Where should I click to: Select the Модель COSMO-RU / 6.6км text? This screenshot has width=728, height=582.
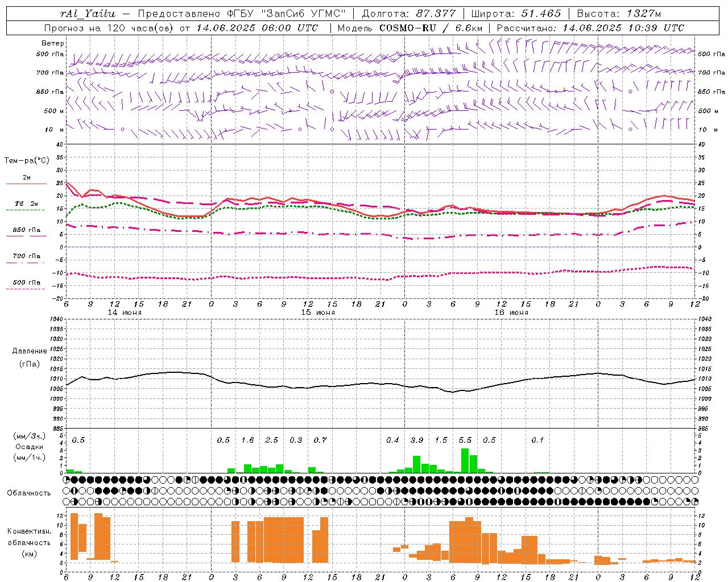point(409,28)
